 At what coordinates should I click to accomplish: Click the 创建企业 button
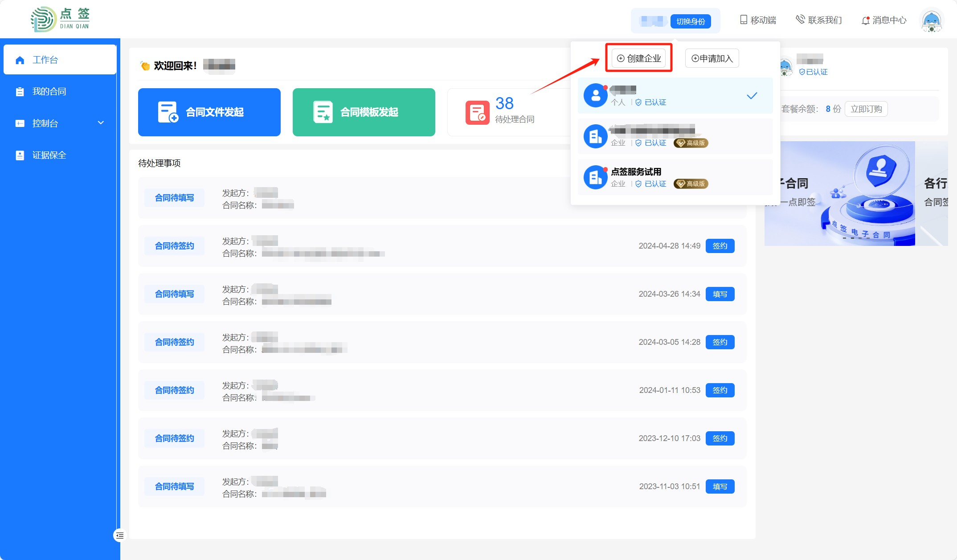click(x=638, y=58)
